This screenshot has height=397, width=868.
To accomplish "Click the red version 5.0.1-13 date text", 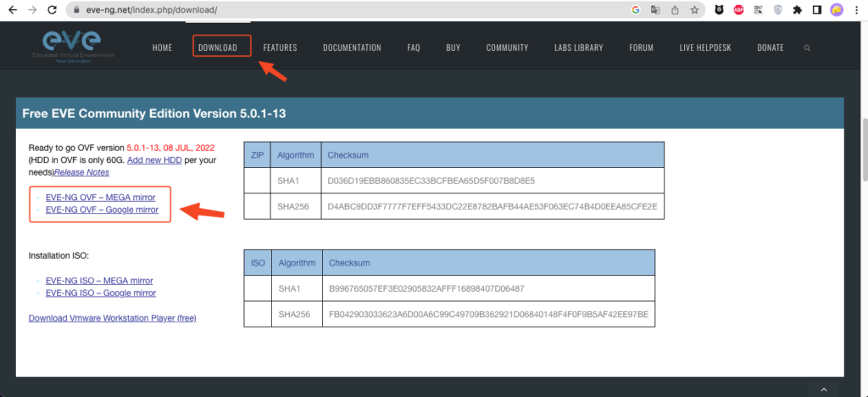I will (170, 148).
